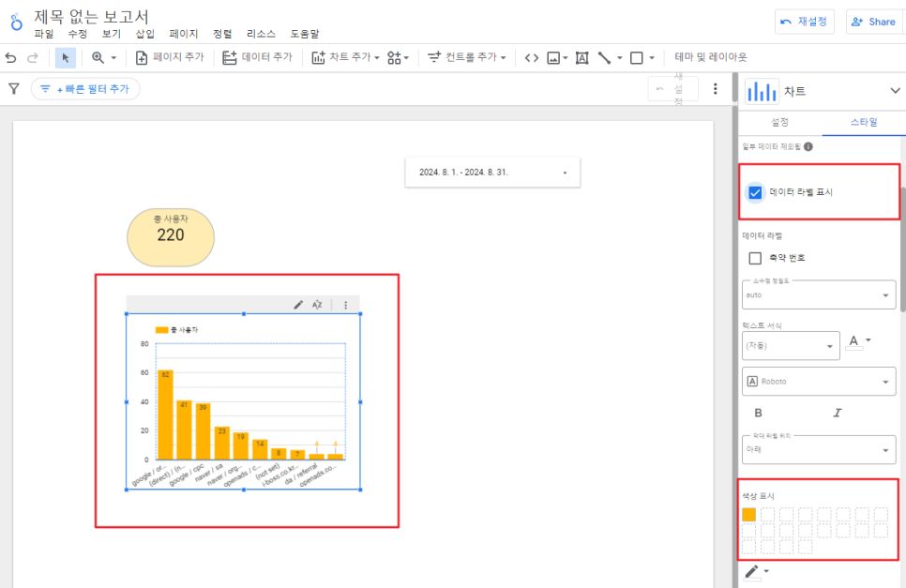Expand the 차트 type chevron
Image resolution: width=906 pixels, height=588 pixels.
[895, 91]
